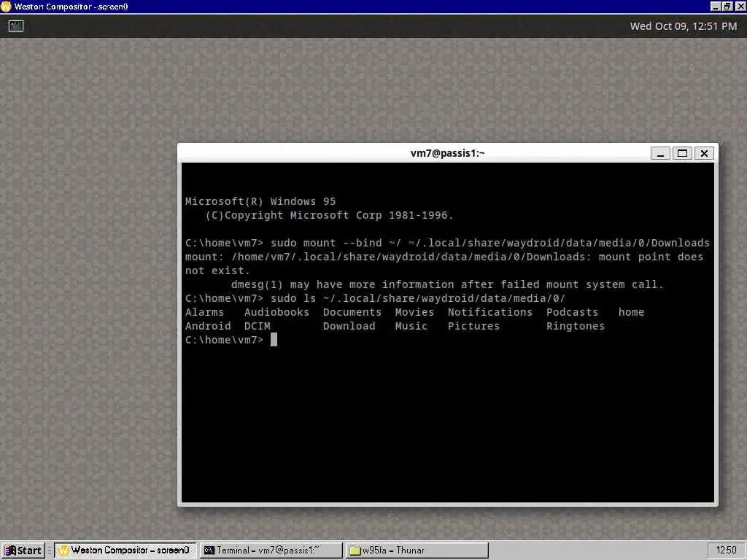Screen dimensions: 747x560
Task: Switch to Weston Compositor taskbar button
Action: 124,551
